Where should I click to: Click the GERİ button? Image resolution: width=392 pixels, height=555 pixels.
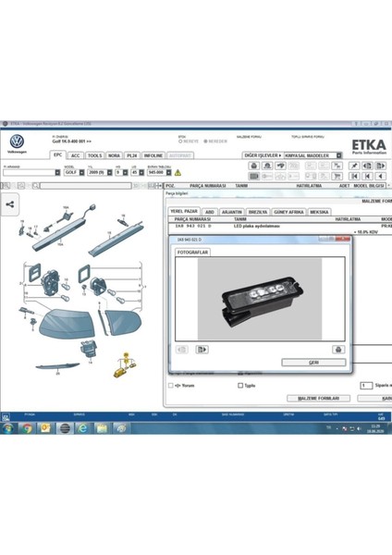(x=313, y=363)
